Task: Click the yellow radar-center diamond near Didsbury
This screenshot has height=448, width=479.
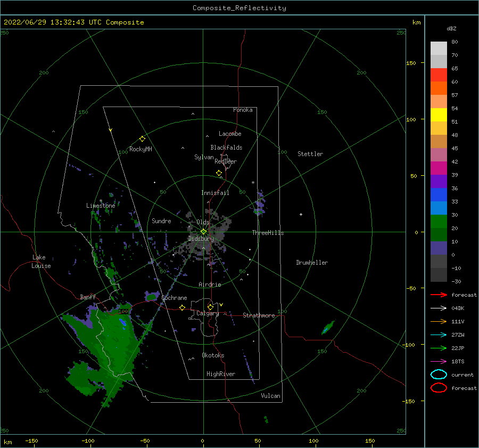Action: [x=203, y=232]
